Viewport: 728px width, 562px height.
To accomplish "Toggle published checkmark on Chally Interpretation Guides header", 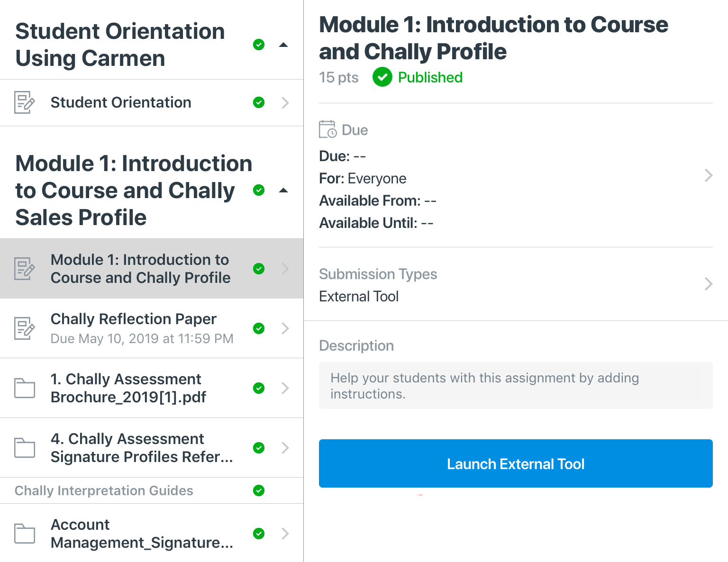I will [x=259, y=490].
